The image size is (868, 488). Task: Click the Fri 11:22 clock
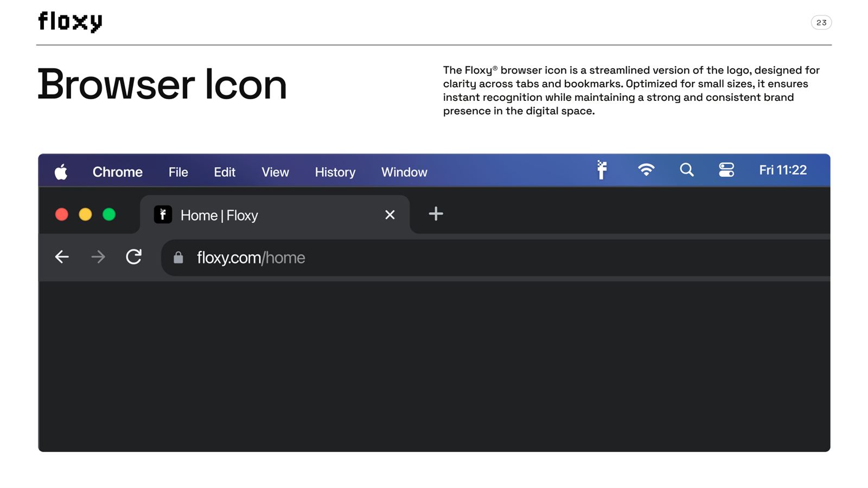783,170
